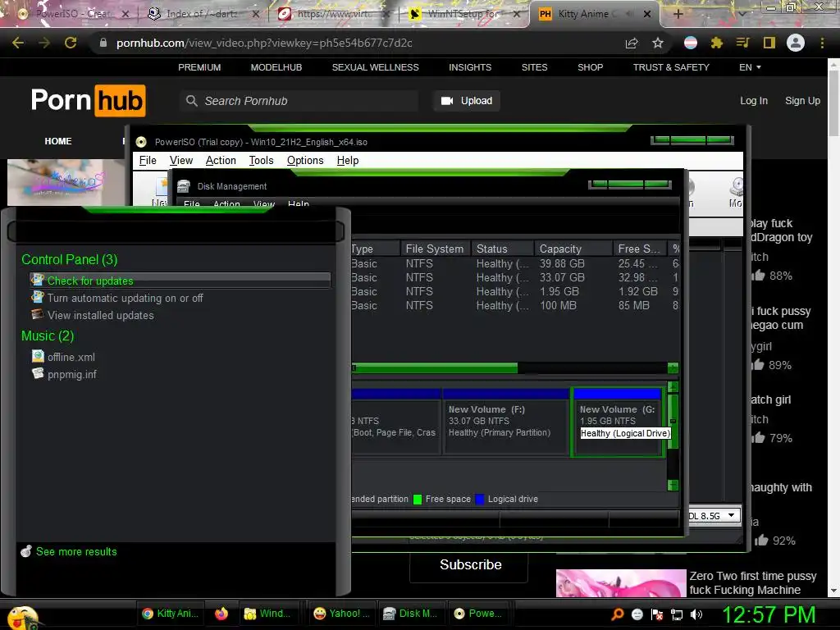Image resolution: width=840 pixels, height=630 pixels.
Task: Click the Subscribe button
Action: 468,564
